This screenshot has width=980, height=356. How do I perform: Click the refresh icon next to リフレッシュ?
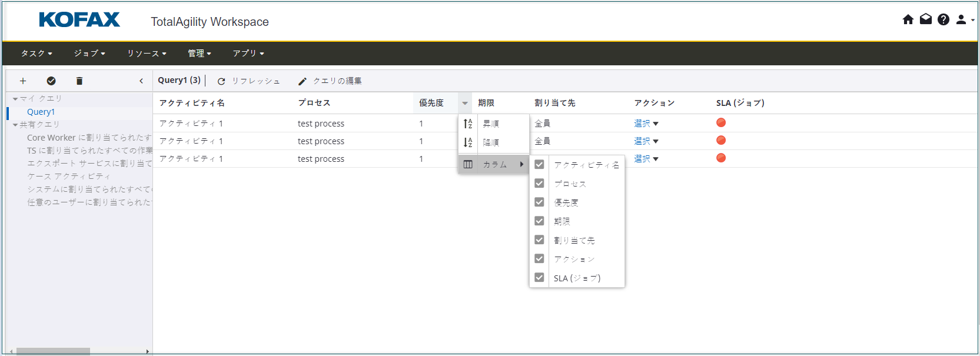click(221, 81)
